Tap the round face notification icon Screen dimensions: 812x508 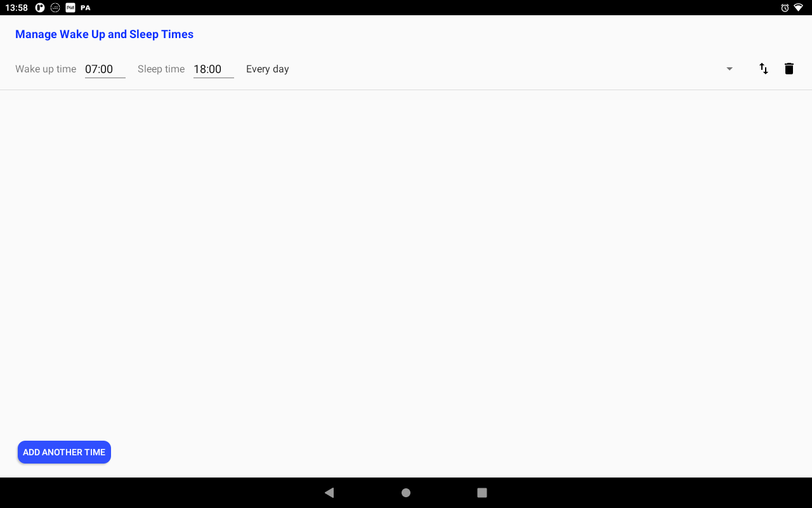[x=55, y=8]
